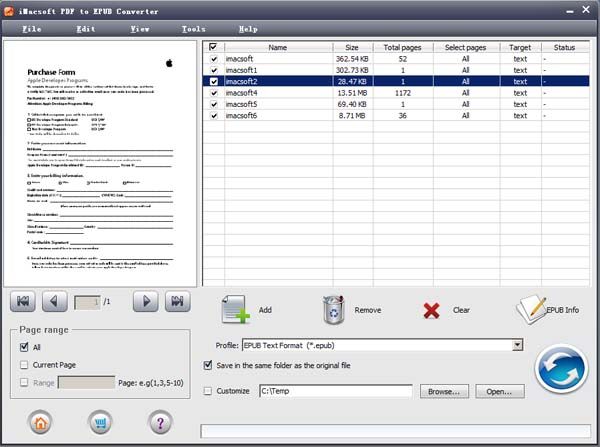
Task: Click the shopping cart purchase icon
Action: tap(100, 423)
